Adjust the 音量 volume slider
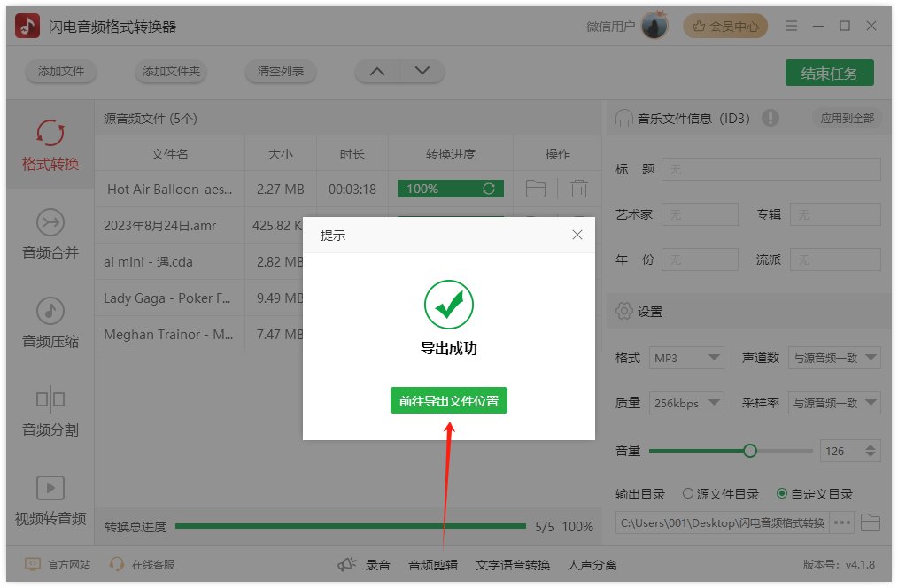The image size is (898, 588). [750, 450]
